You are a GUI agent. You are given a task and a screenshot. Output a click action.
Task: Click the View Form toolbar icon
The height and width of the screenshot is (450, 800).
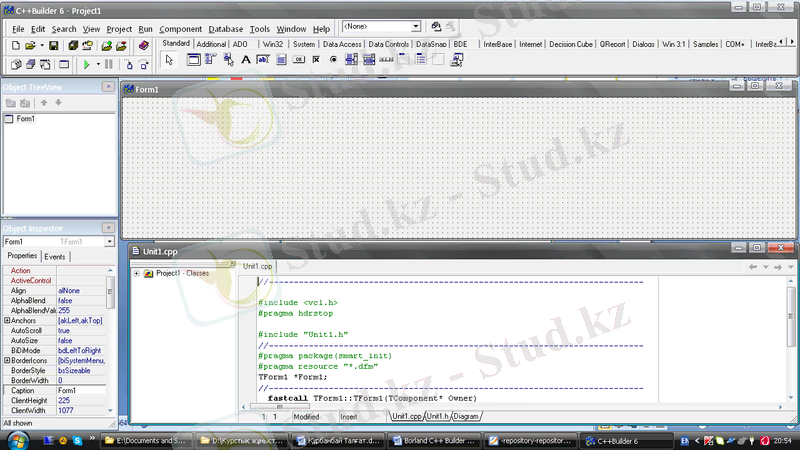tap(30, 65)
